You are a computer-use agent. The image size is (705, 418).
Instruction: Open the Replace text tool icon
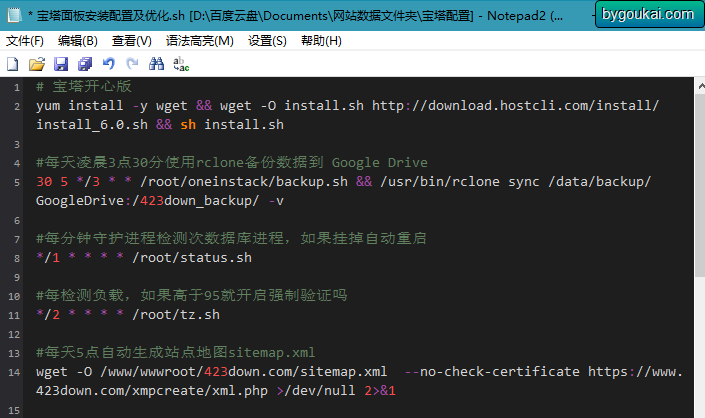point(181,64)
